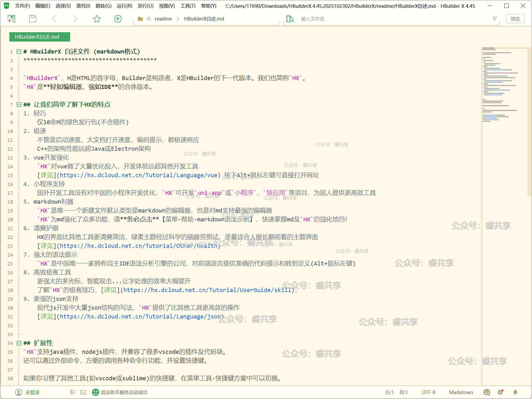The width and height of the screenshot is (532, 399).
Task: Open the 工具(T) menu
Action: pyautogui.click(x=188, y=6)
